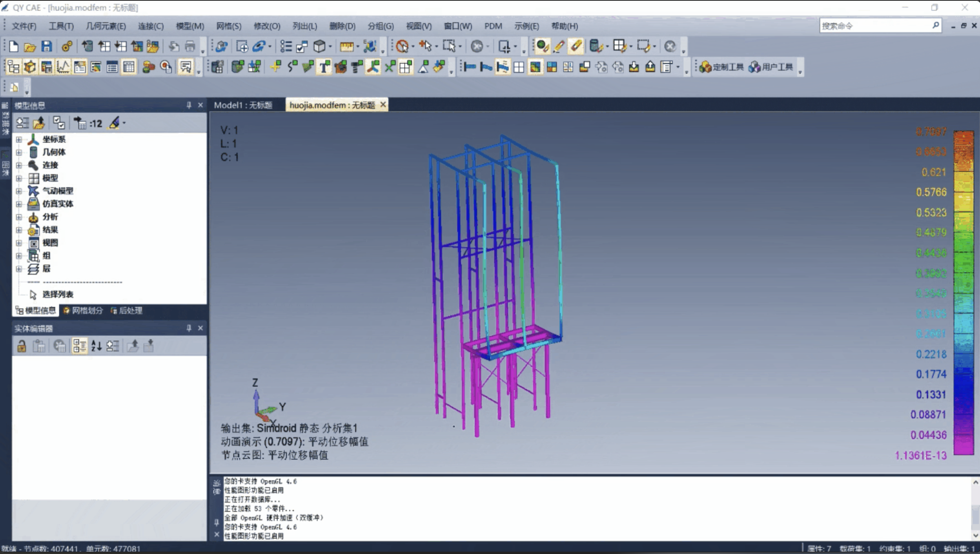Click the categorized view icon in entity editor

coord(80,346)
